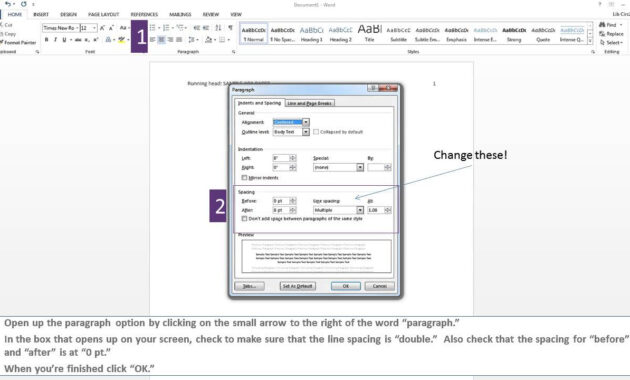Expand the Styles gallery
The image size is (630, 380).
pyautogui.click(x=590, y=41)
